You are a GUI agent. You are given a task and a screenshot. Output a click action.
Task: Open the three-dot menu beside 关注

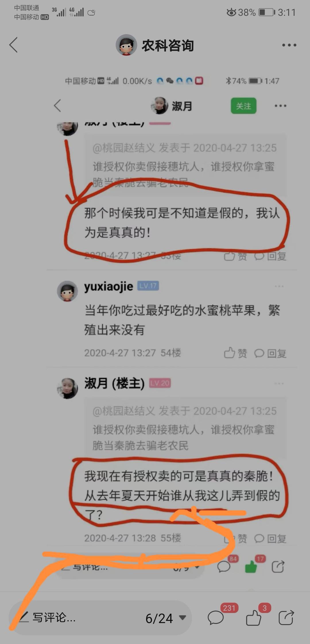pos(280,106)
